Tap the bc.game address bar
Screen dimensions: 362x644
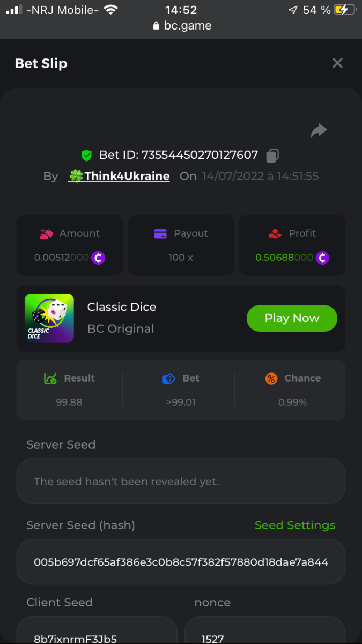181,26
